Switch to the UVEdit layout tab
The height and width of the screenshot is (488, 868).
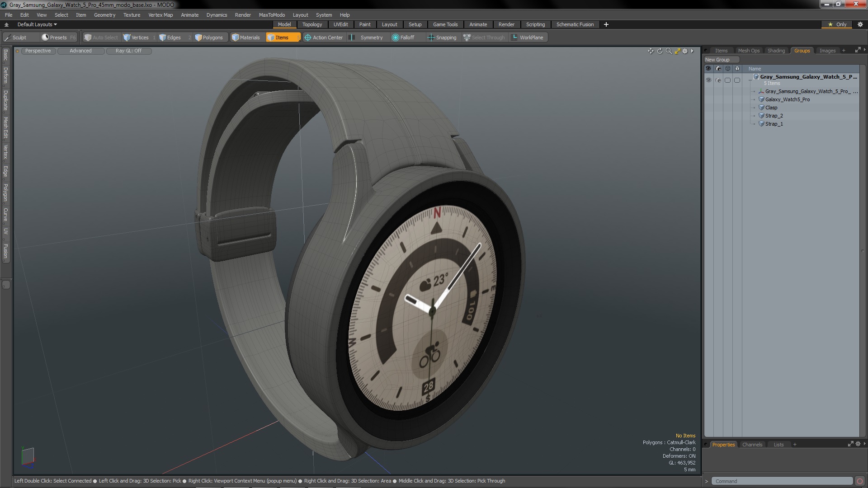[340, 24]
